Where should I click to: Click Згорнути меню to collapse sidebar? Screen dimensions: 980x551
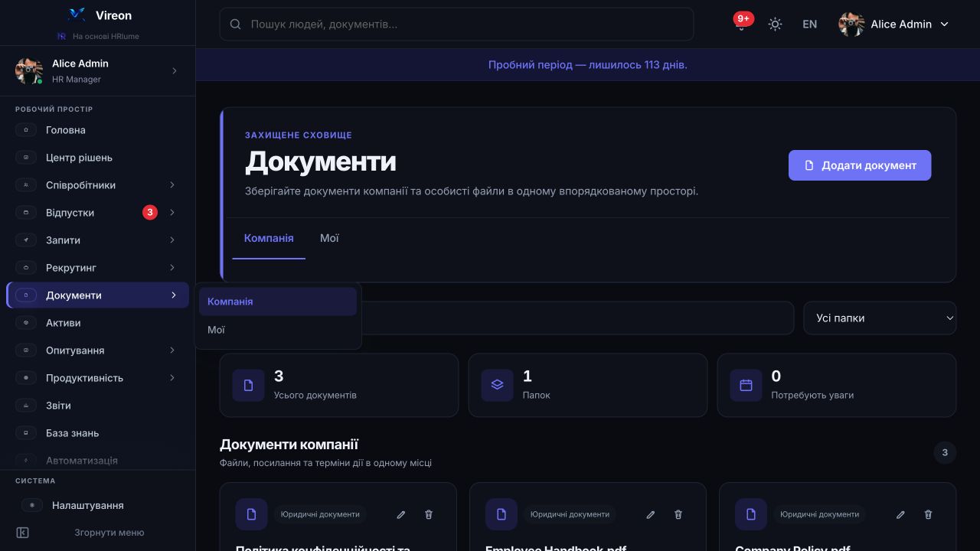109,533
